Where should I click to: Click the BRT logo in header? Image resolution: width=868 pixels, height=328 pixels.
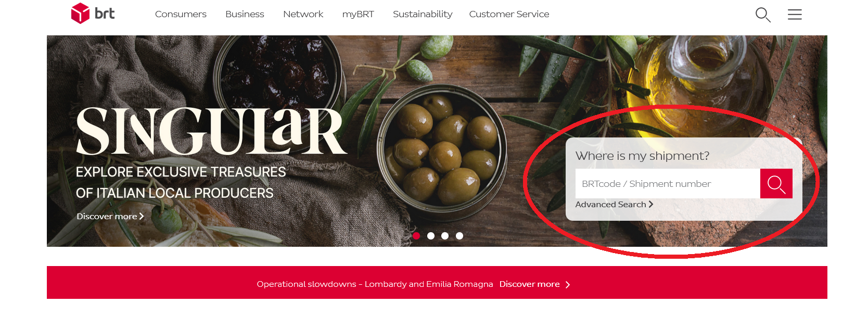coord(93,14)
